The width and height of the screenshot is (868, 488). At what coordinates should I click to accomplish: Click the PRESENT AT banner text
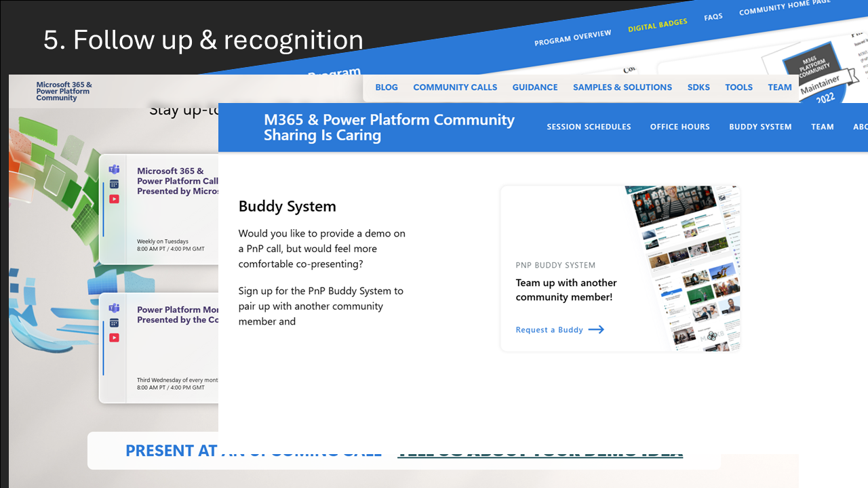tap(171, 451)
